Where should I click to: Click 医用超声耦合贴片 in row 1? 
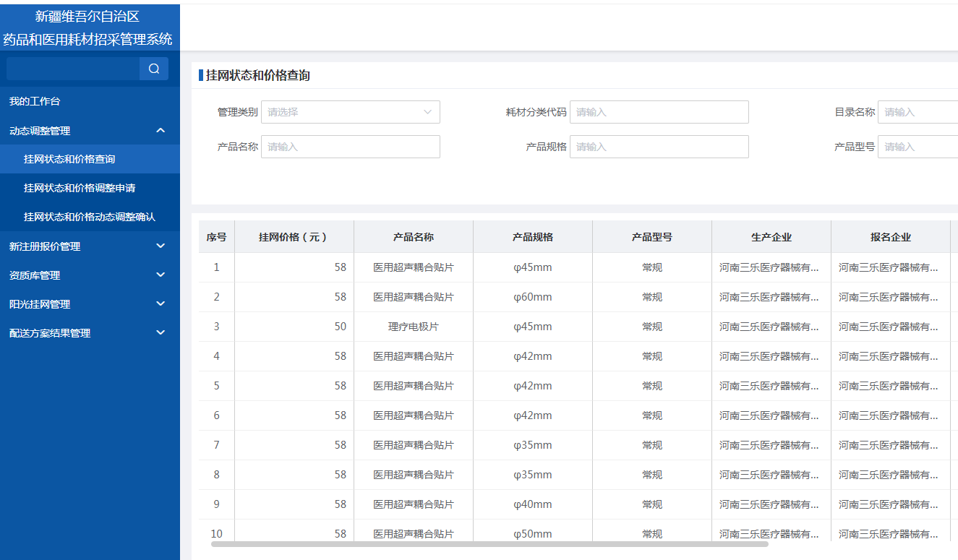click(414, 267)
